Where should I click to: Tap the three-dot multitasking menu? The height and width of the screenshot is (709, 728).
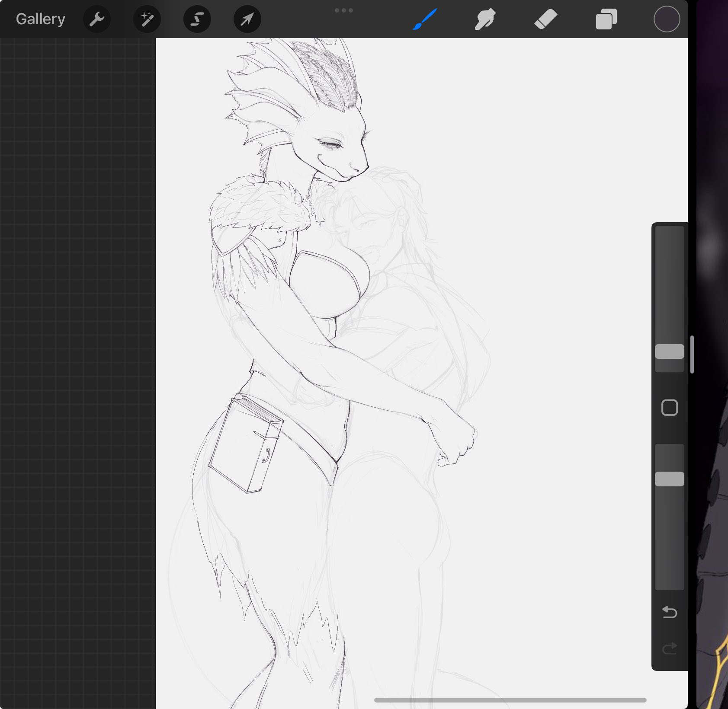[344, 10]
